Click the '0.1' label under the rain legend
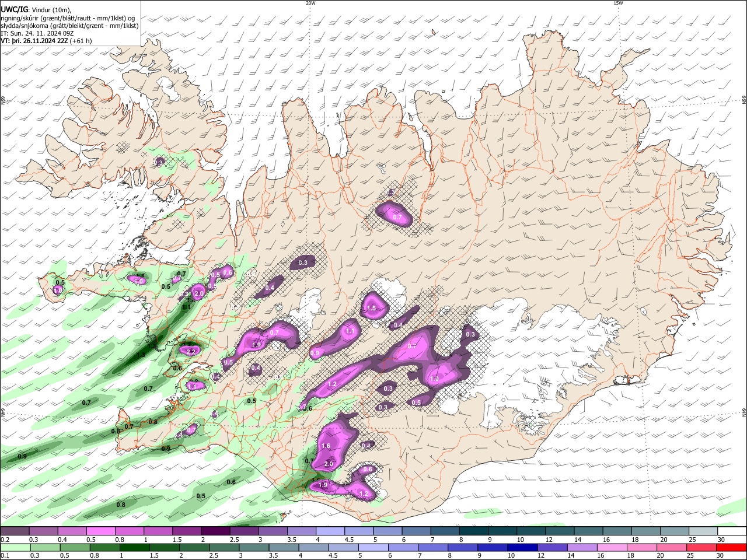The height and width of the screenshot is (560, 747). tap(5, 556)
